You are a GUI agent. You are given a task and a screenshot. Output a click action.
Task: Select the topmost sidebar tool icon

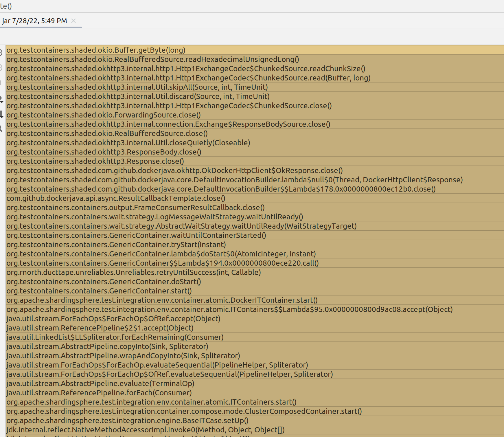(x=1, y=52)
